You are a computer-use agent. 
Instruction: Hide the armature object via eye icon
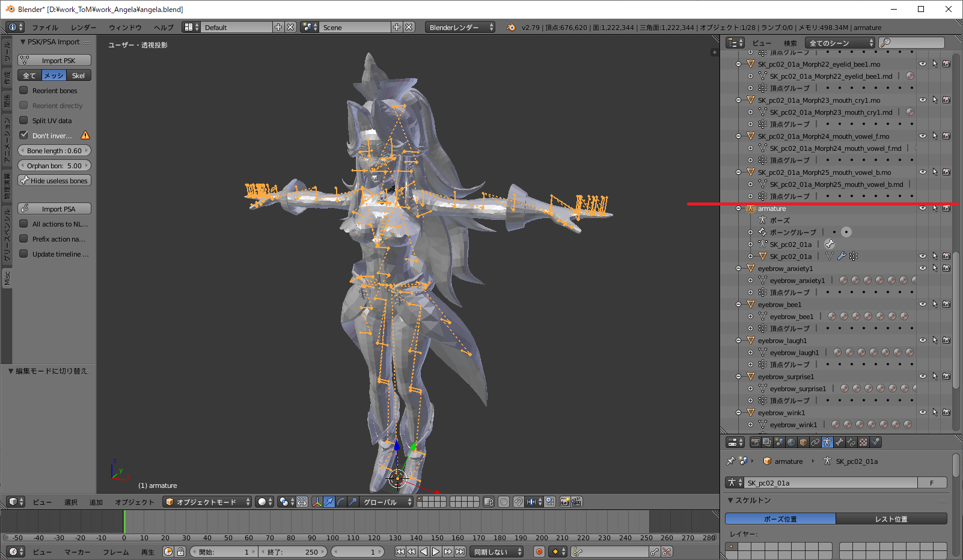[922, 208]
